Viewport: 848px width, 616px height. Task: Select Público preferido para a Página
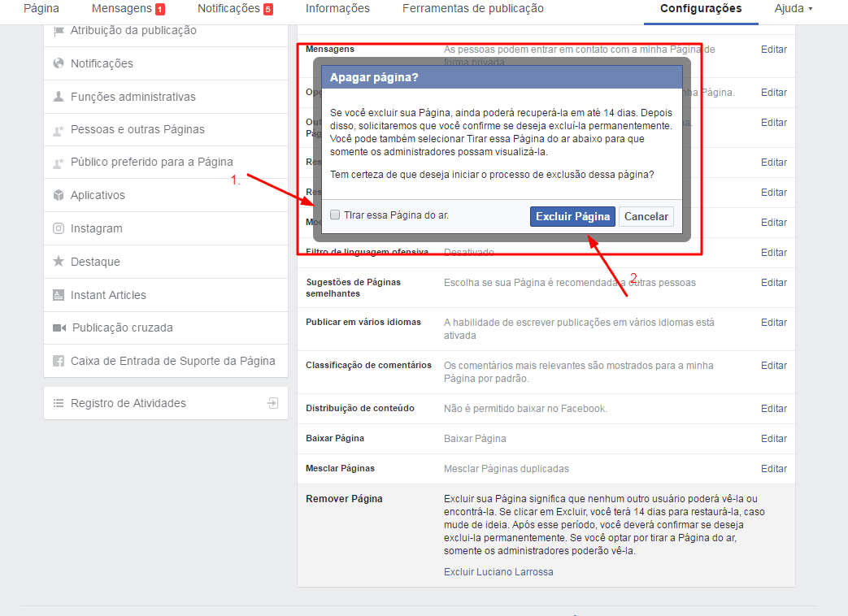pyautogui.click(x=166, y=162)
